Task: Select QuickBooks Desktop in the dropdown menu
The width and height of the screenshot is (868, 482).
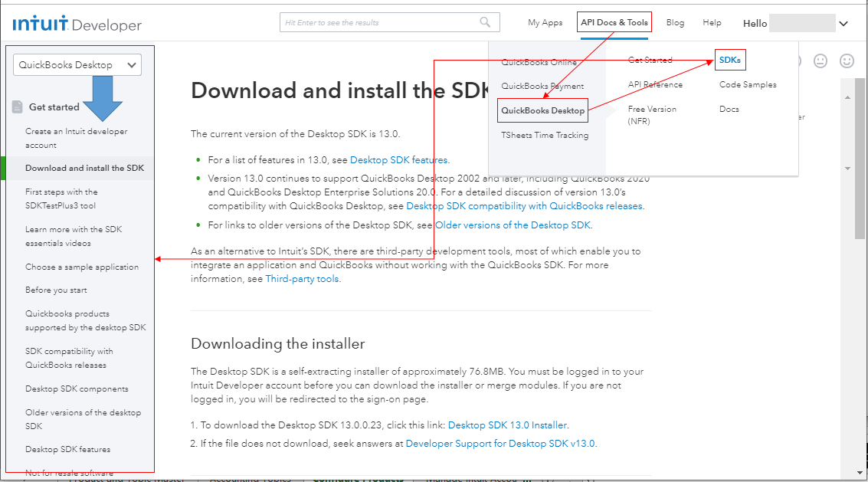Action: (542, 110)
